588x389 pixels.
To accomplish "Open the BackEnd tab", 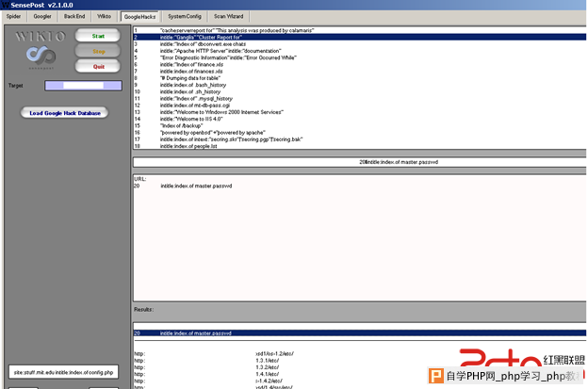I will pyautogui.click(x=74, y=17).
